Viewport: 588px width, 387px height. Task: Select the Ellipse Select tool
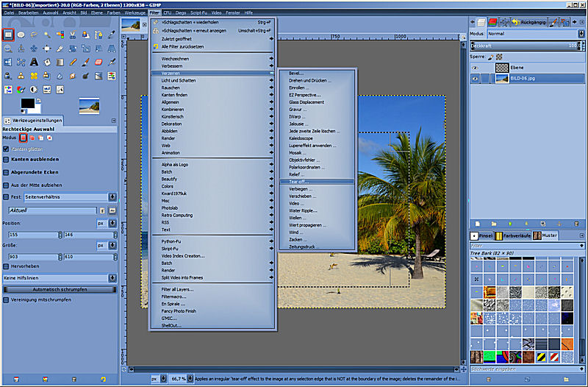[21, 35]
